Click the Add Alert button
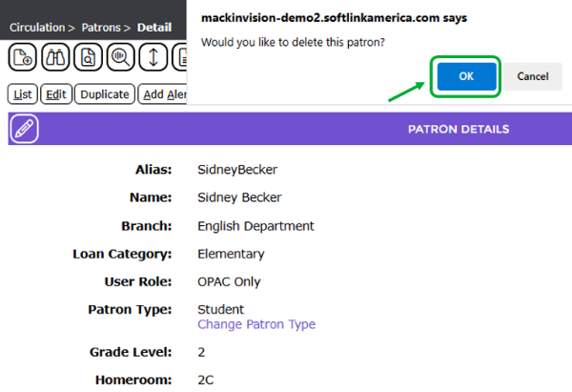The width and height of the screenshot is (572, 392). 163,94
